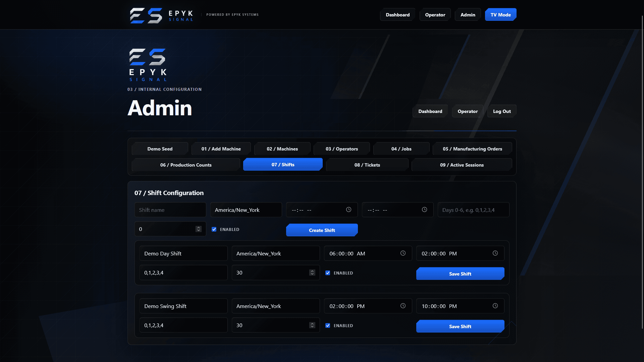Uncheck ENABLED for Demo Day Shift
The width and height of the screenshot is (644, 362).
[x=328, y=273]
